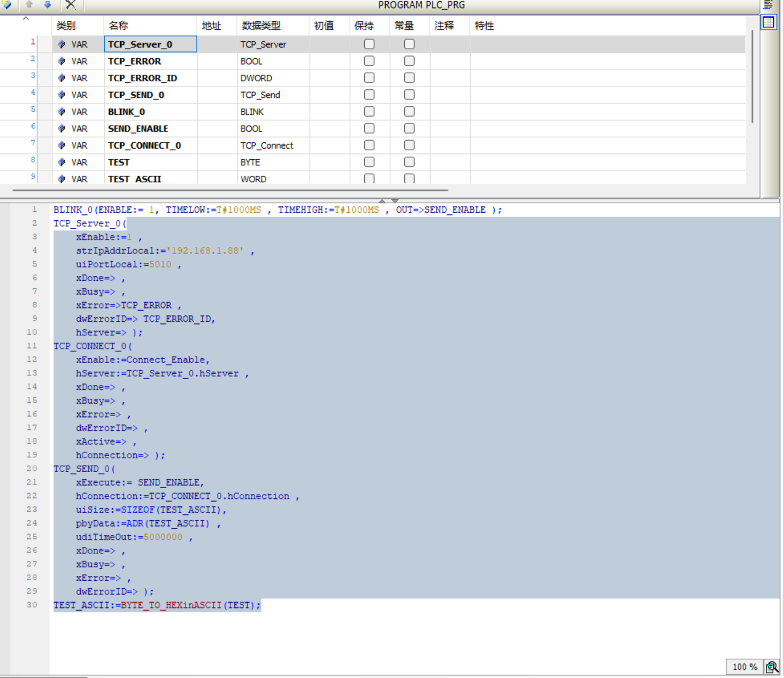Switch to textual declaration view icon
Viewport: 784px width, 678px height.
(768, 5)
